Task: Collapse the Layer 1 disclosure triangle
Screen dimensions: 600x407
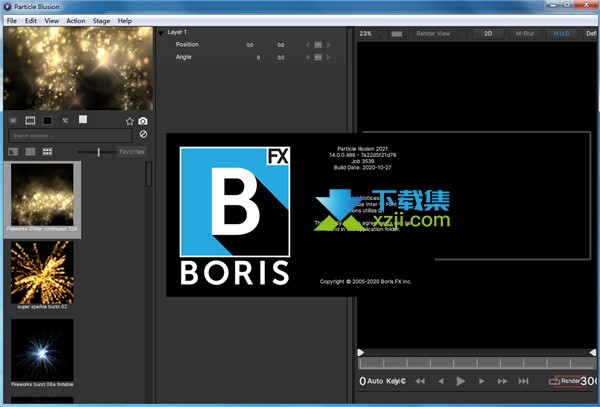Action: [161, 33]
